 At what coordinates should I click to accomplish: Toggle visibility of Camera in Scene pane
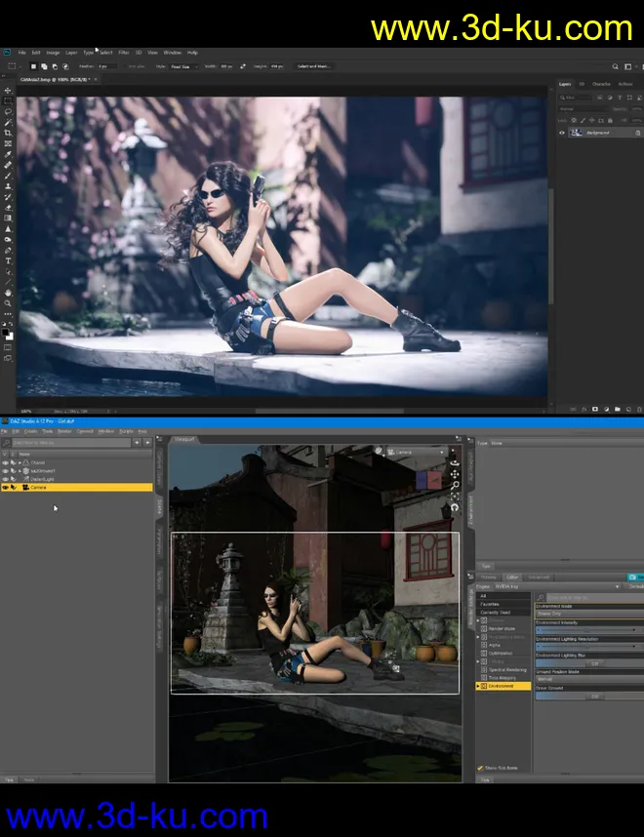[5, 488]
